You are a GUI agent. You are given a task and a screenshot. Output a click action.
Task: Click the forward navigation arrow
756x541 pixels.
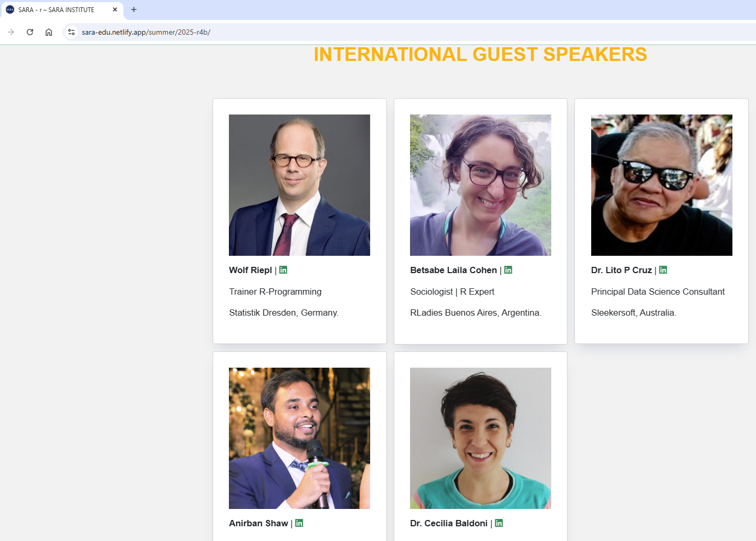click(11, 32)
